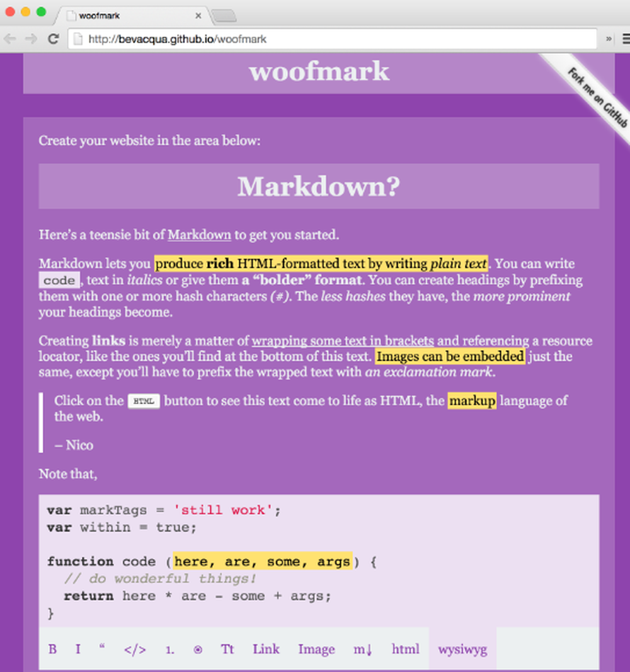This screenshot has width=630, height=672.
Task: Click the '// do wonderful things!' comment
Action: [160, 579]
